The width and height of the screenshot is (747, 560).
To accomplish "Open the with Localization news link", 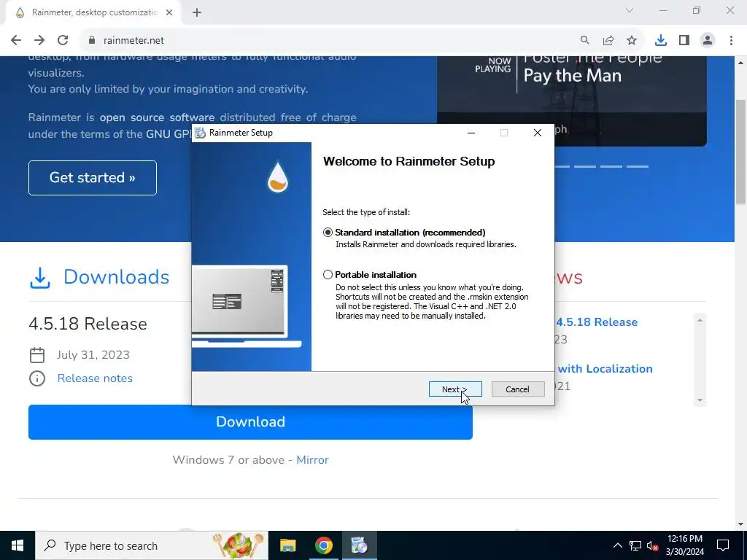I will 605,368.
